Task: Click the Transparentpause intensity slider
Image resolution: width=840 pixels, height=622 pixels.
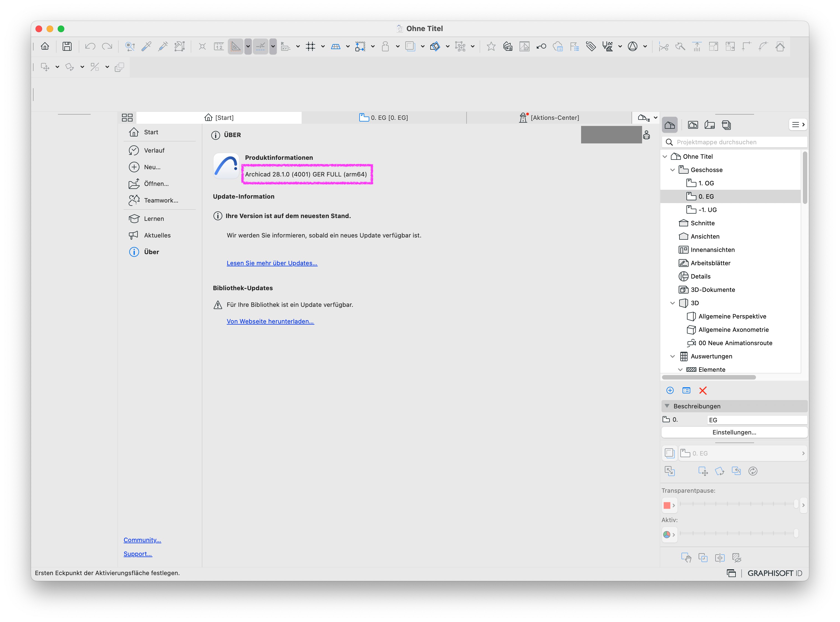Action: point(739,504)
